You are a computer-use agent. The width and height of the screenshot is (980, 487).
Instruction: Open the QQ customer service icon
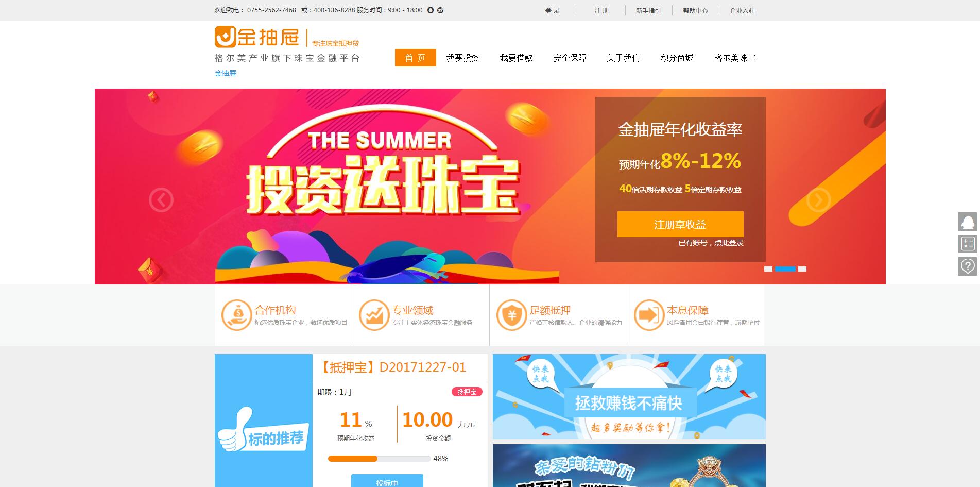[x=969, y=222]
